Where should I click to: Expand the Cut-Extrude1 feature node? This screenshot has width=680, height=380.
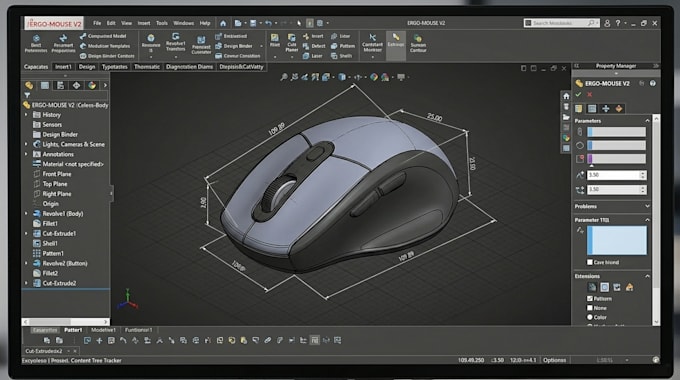tap(26, 233)
